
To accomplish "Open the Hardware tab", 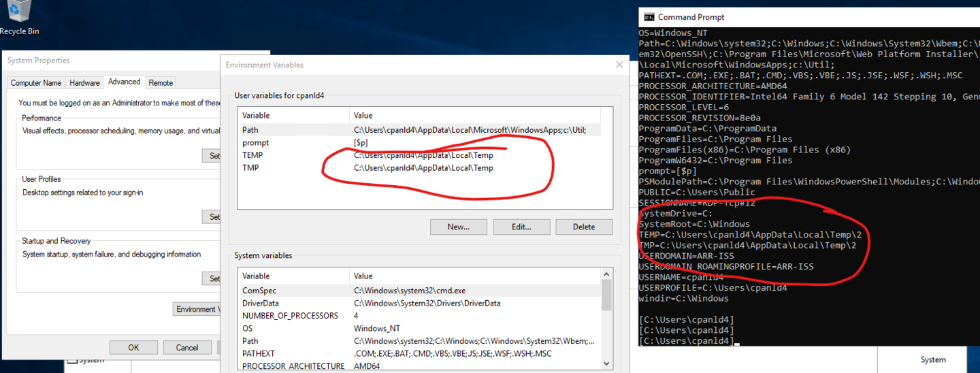I will (84, 83).
